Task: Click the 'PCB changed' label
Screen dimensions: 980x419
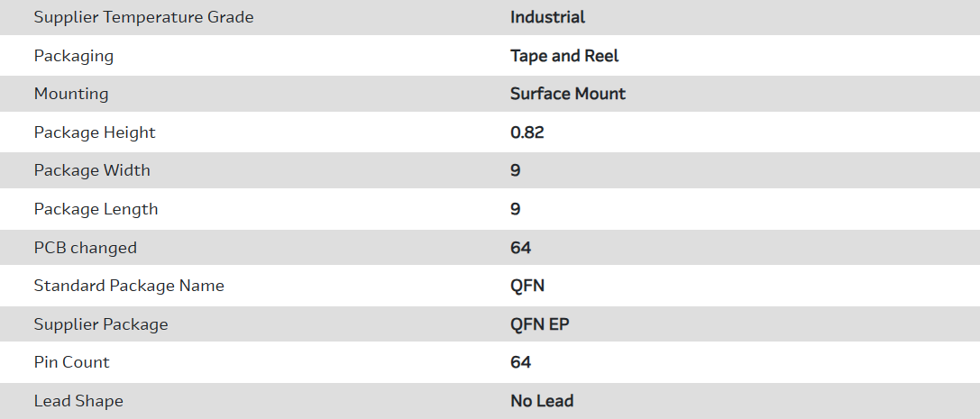Action: (x=86, y=248)
